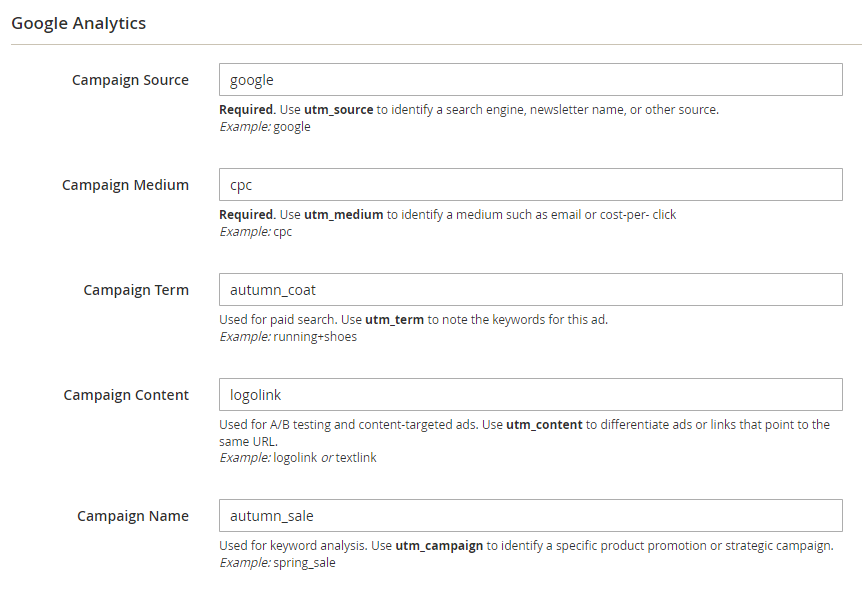Click the running+shoes example text
862x590 pixels.
click(315, 337)
